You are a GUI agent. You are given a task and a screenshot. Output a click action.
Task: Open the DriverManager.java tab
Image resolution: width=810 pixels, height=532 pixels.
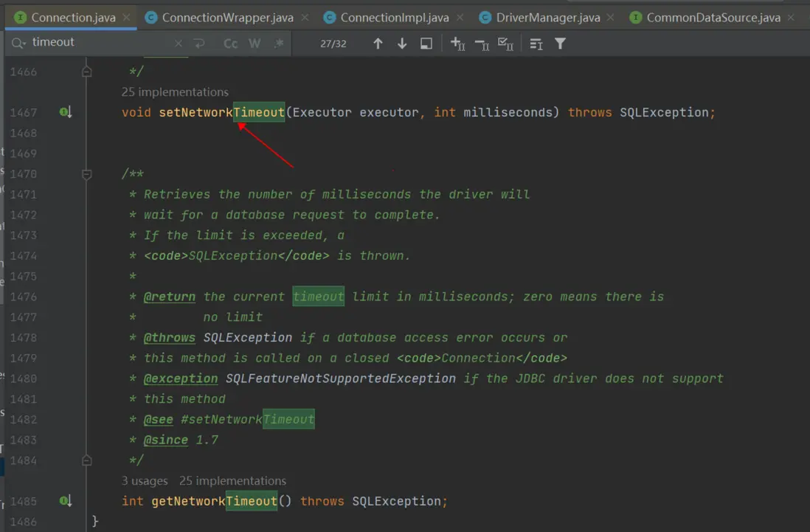(547, 18)
